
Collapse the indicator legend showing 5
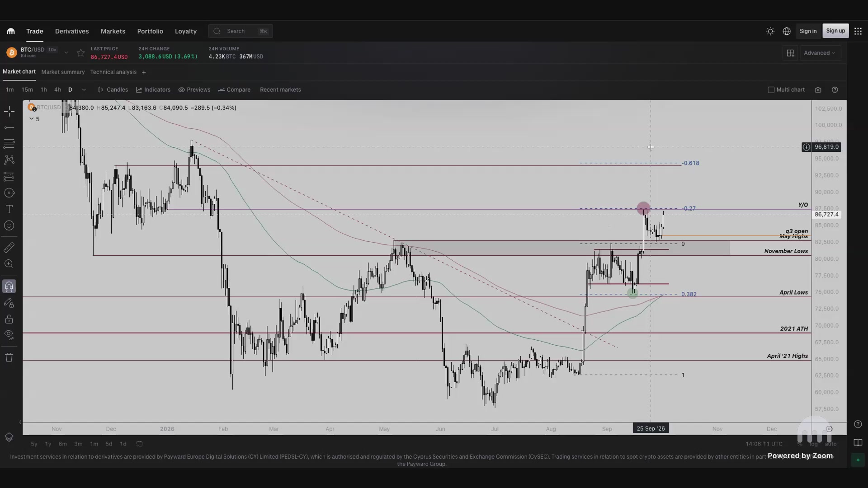point(34,119)
